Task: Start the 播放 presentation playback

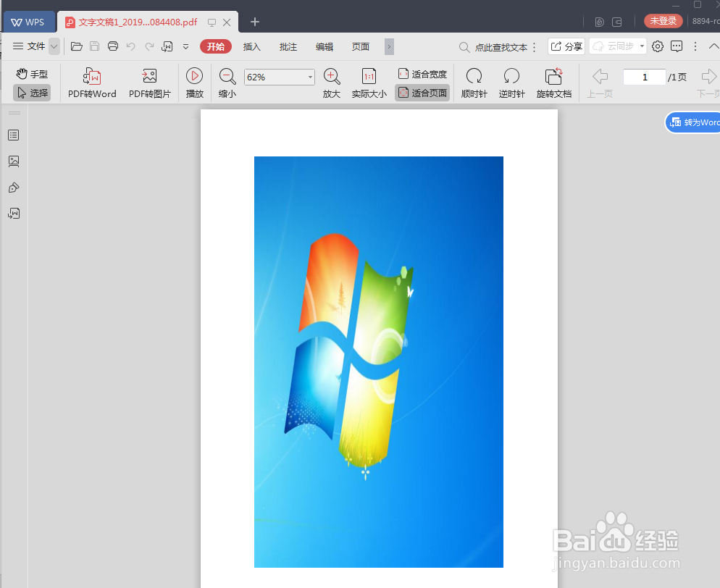Action: coord(194,81)
